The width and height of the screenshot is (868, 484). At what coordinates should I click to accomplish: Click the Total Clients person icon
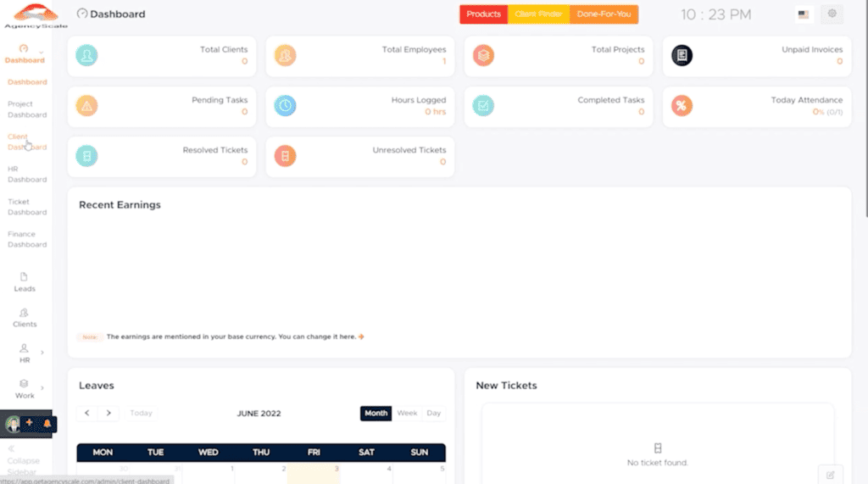point(87,55)
